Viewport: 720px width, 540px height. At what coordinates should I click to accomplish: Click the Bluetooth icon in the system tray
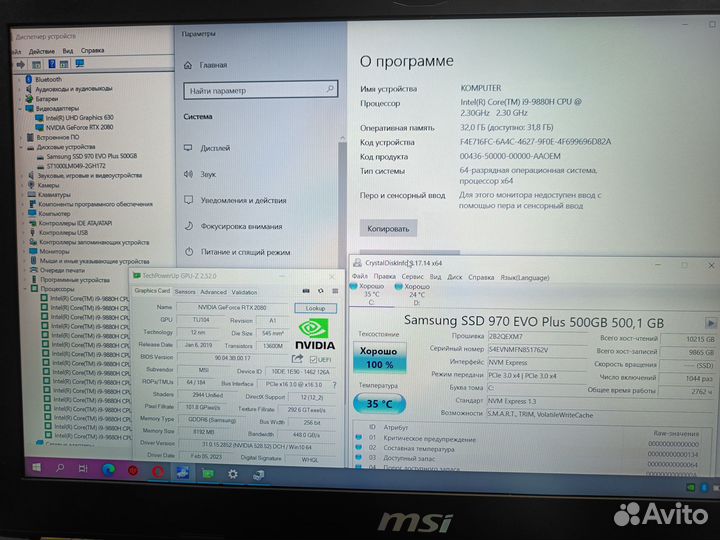click(704, 487)
